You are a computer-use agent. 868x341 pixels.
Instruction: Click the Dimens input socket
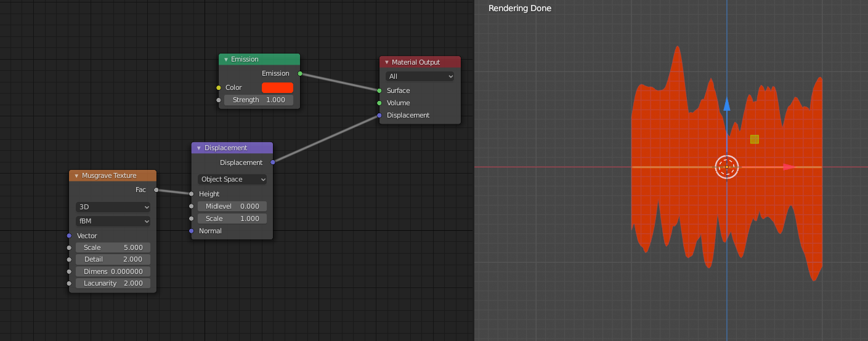coord(69,271)
